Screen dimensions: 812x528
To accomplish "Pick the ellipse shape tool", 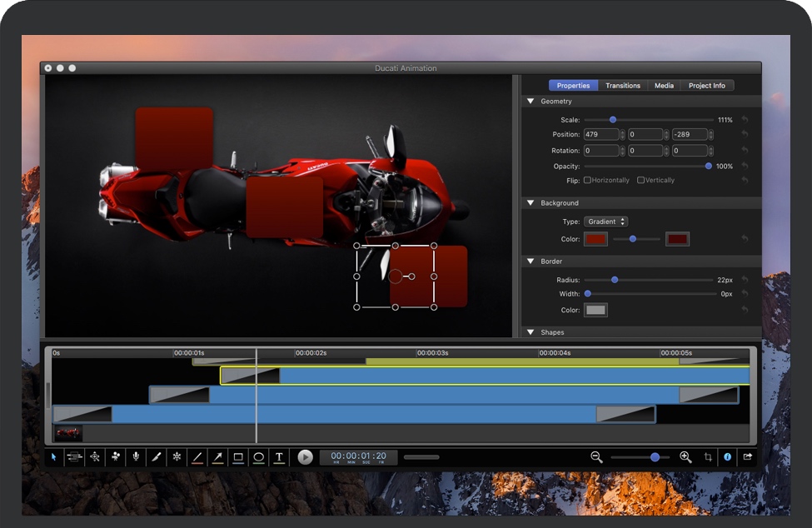I will tap(259, 457).
